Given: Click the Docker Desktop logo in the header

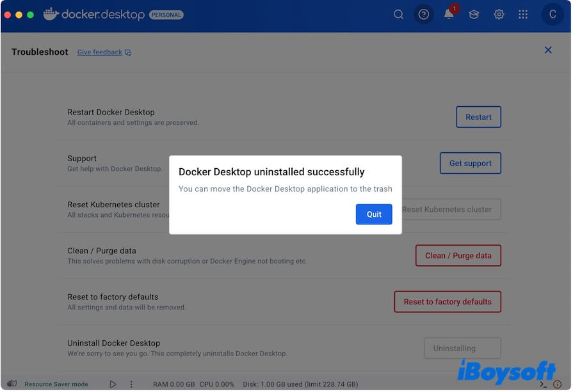Looking at the screenshot, I should 94,14.
